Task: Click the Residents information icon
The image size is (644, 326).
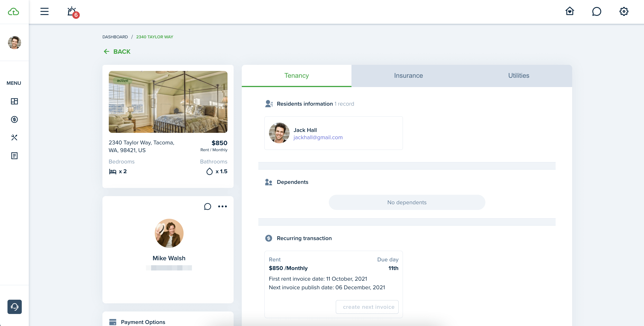Action: click(x=269, y=104)
